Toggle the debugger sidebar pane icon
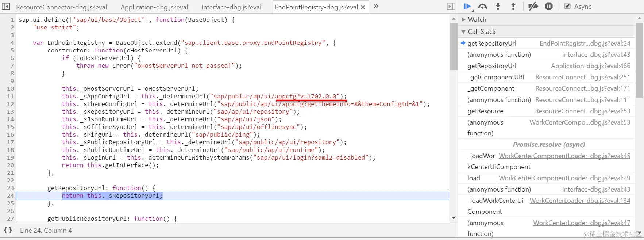Screen dimensions: 644x240 [x=451, y=7]
